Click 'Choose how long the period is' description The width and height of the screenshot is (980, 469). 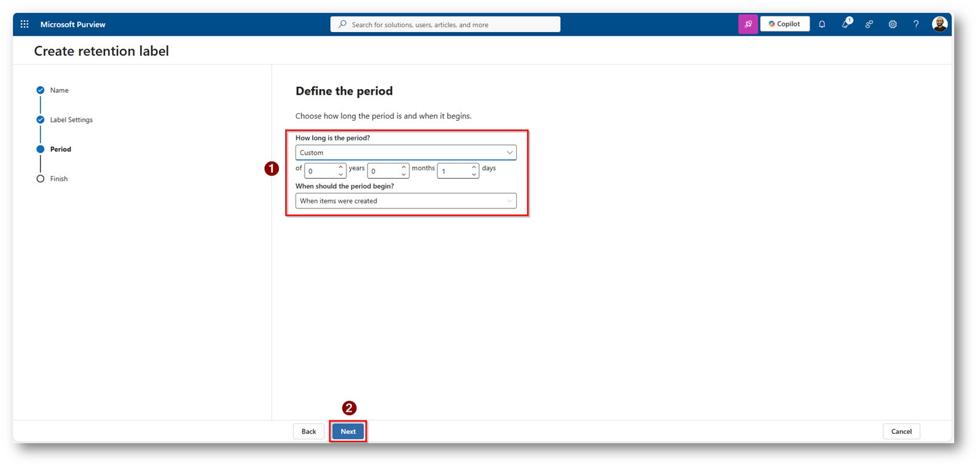(383, 116)
